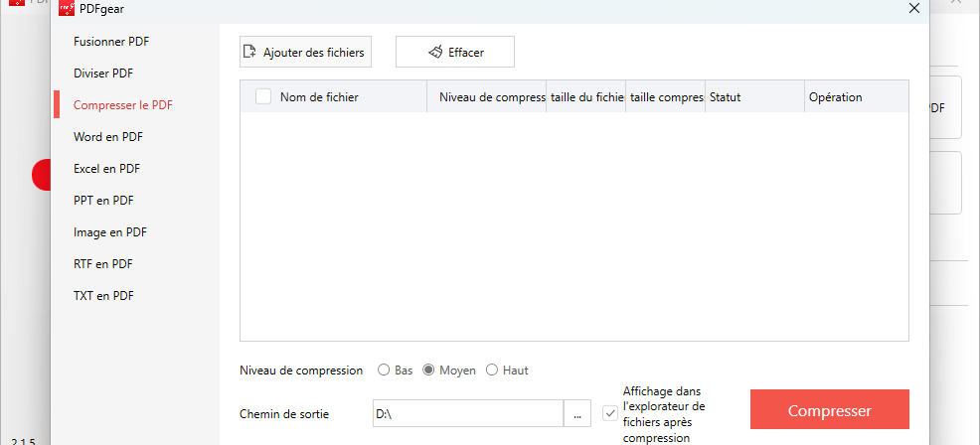Click the Chemin de sortie path field
Image resolution: width=980 pixels, height=445 pixels.
468,414
